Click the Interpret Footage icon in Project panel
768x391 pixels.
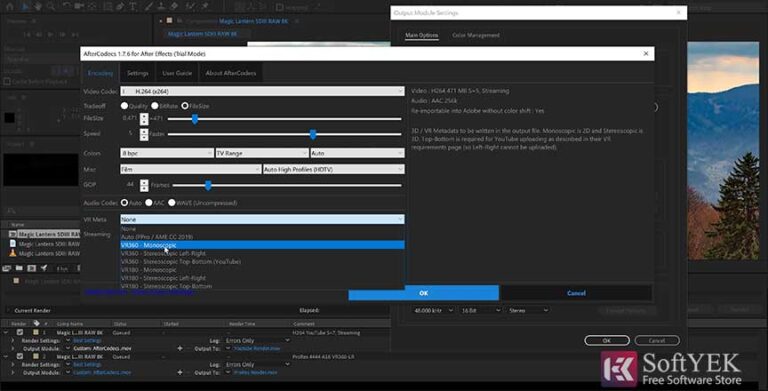point(7,268)
